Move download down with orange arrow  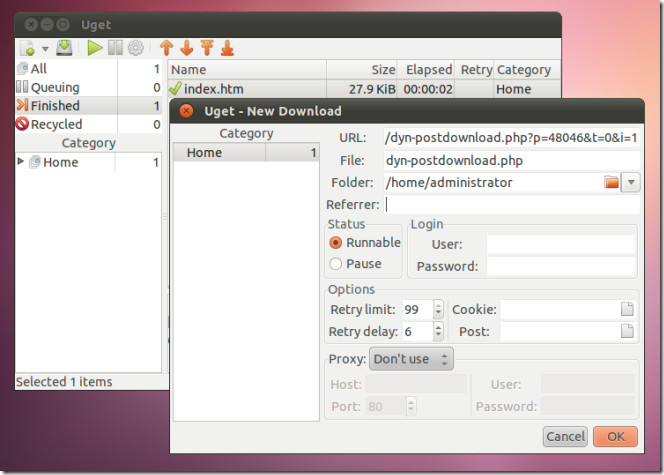point(187,48)
